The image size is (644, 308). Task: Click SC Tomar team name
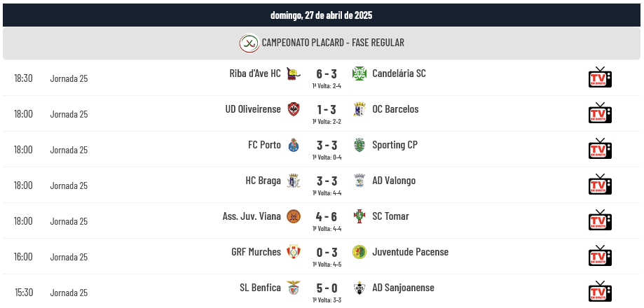(390, 216)
